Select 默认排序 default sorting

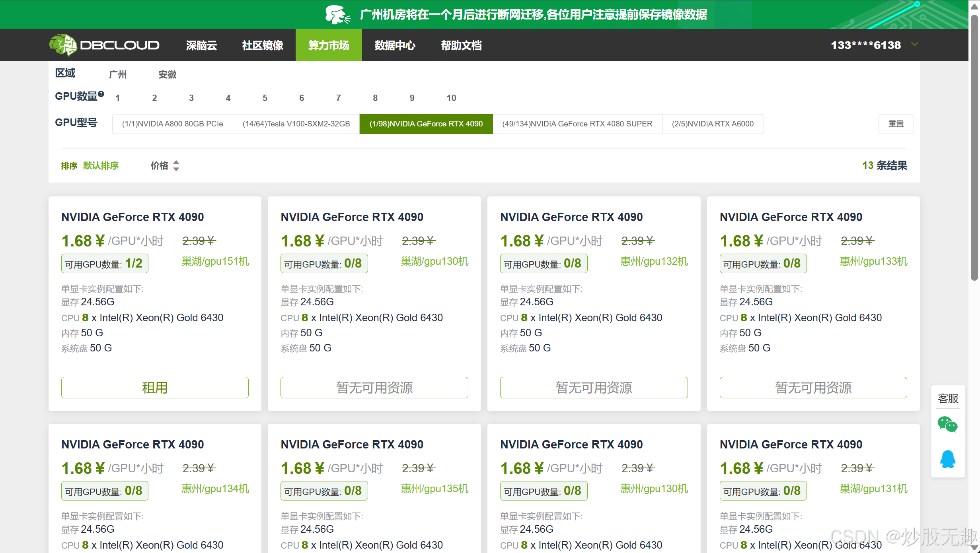[x=101, y=166]
